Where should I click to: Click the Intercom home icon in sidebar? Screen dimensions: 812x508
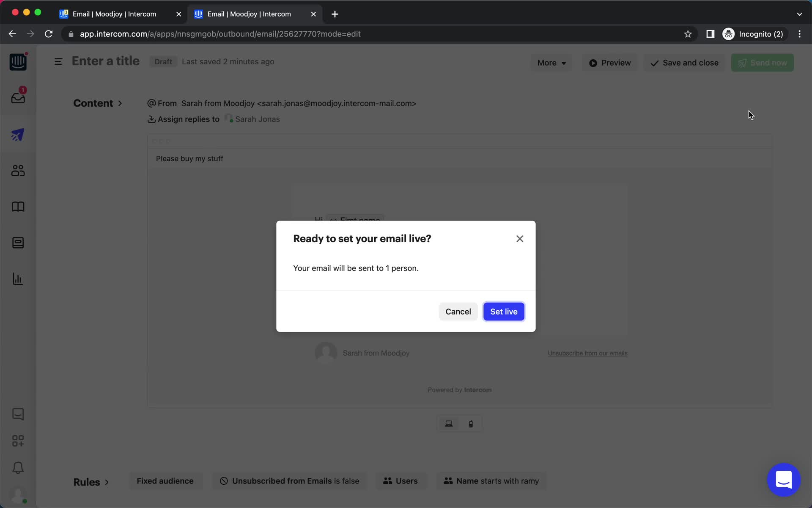point(18,62)
